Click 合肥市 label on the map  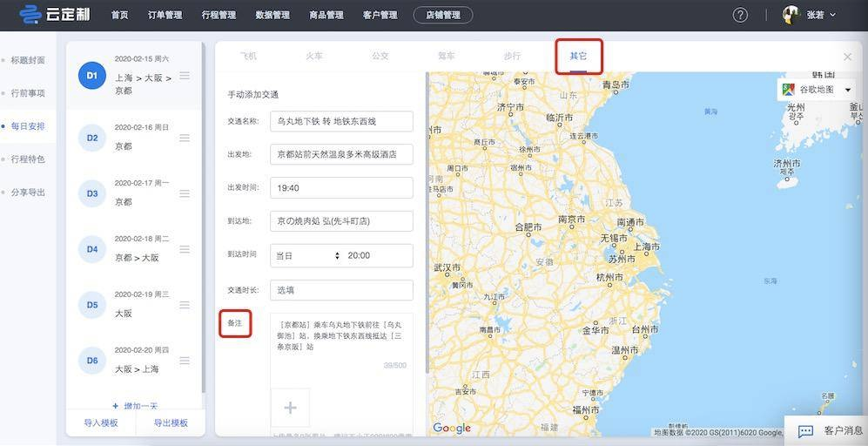[x=528, y=226]
